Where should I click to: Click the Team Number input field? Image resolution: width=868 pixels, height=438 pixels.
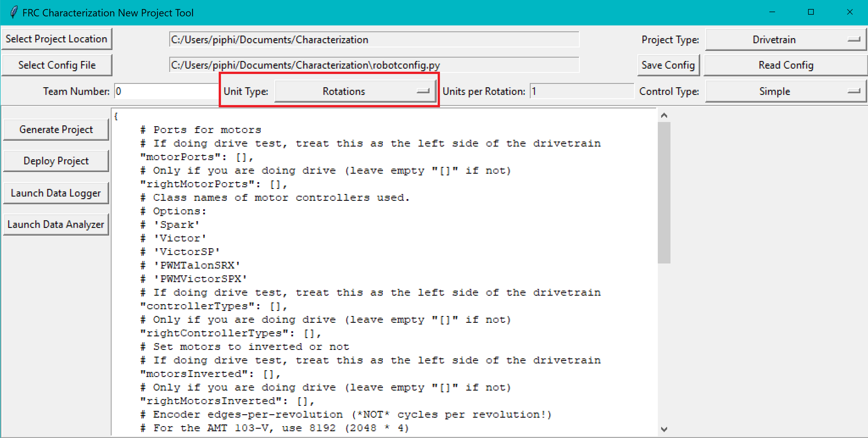166,91
